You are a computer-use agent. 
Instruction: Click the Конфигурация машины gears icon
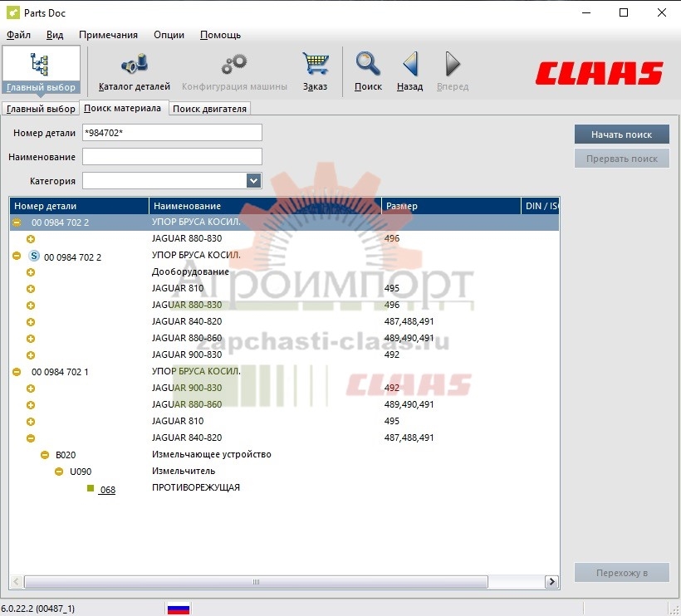(234, 64)
